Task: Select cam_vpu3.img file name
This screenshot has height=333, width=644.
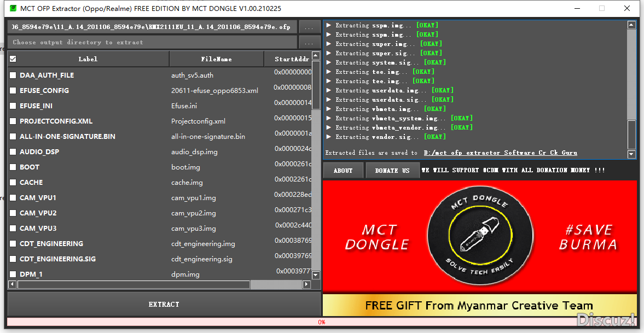Action: pyautogui.click(x=194, y=229)
